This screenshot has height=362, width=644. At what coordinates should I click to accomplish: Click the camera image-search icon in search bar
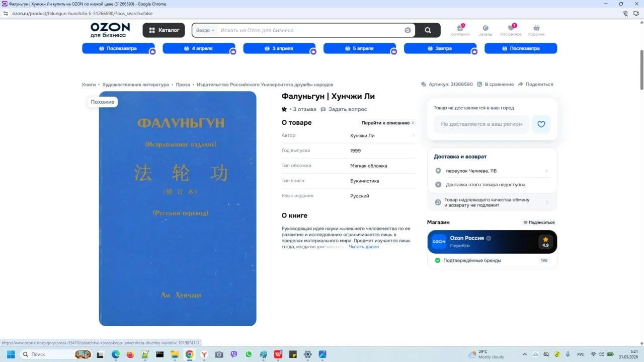click(x=408, y=30)
